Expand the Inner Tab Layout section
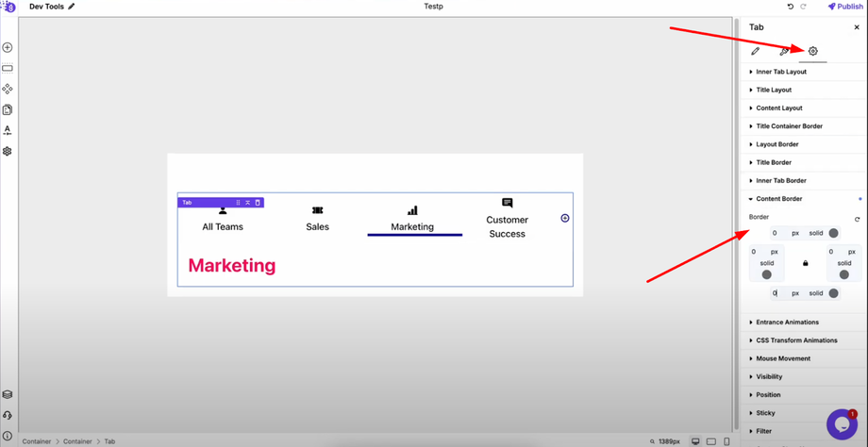This screenshot has height=447, width=868. pos(805,72)
